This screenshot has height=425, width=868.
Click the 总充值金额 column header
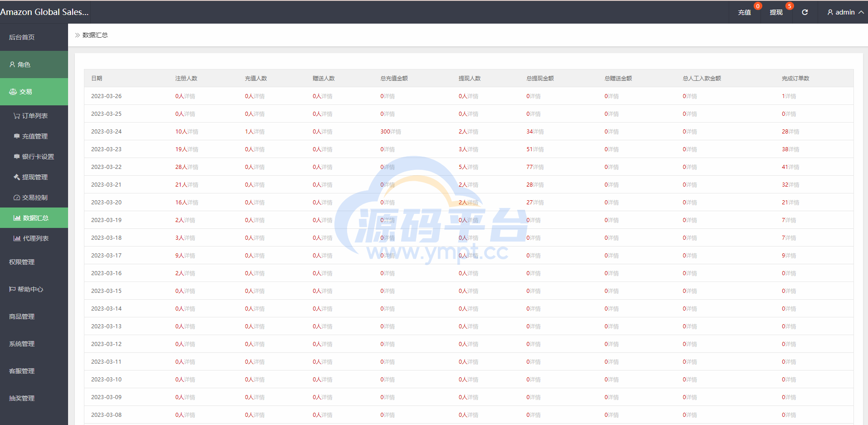(x=394, y=79)
